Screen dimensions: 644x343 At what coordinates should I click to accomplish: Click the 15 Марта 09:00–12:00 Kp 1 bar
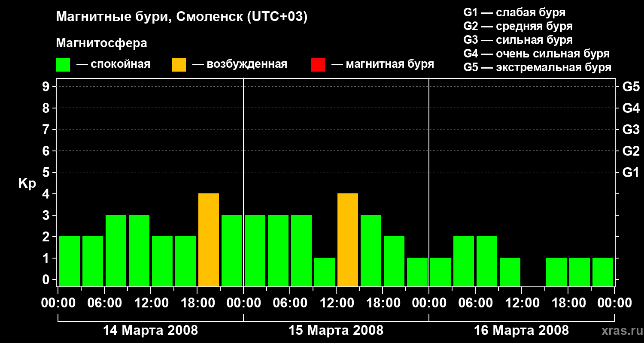coord(325,272)
